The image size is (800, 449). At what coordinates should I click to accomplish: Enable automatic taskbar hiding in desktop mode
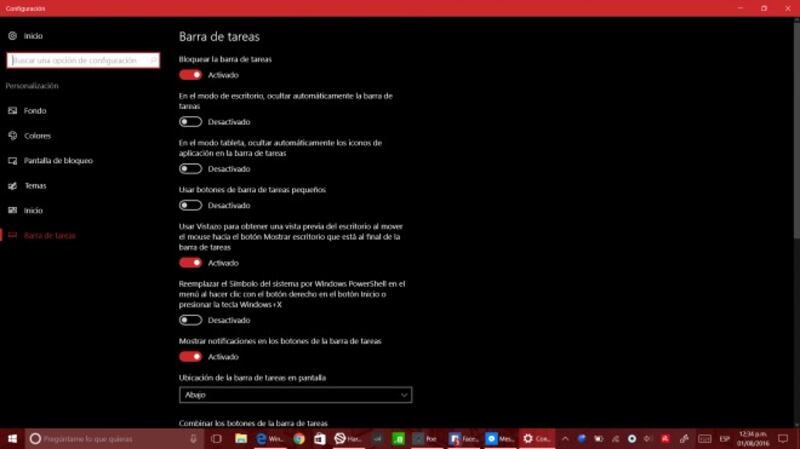(190, 122)
